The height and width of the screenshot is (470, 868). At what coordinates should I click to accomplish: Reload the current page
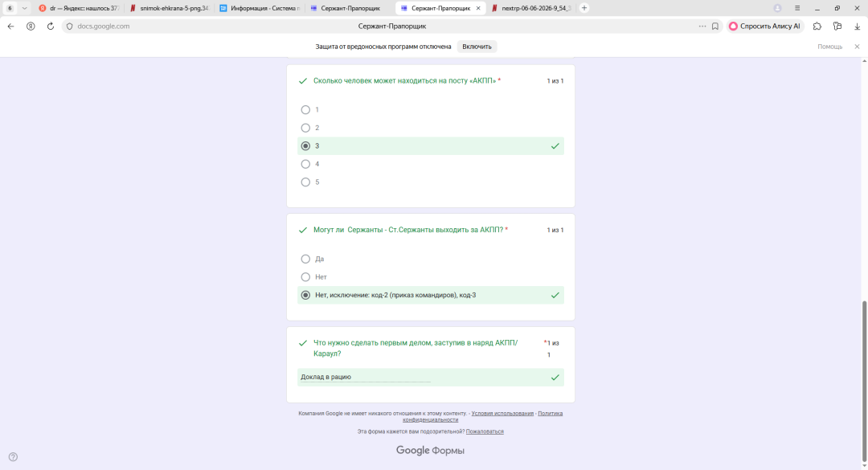51,26
